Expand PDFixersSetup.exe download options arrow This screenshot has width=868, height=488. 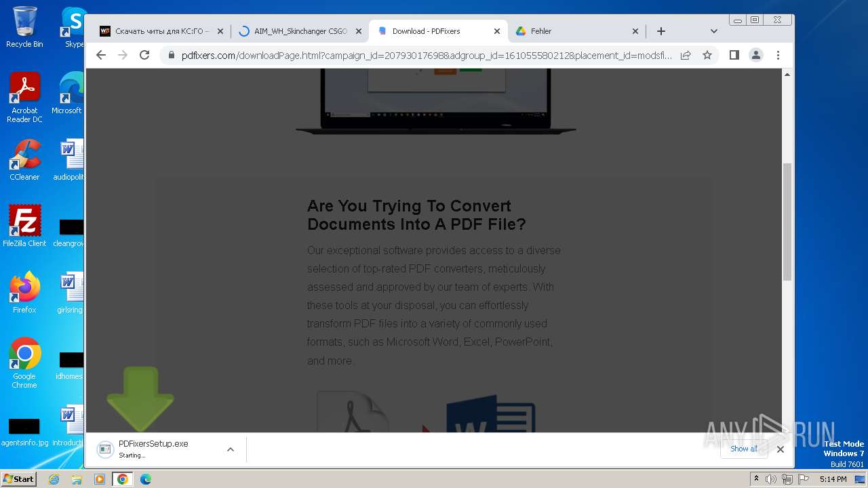(231, 449)
